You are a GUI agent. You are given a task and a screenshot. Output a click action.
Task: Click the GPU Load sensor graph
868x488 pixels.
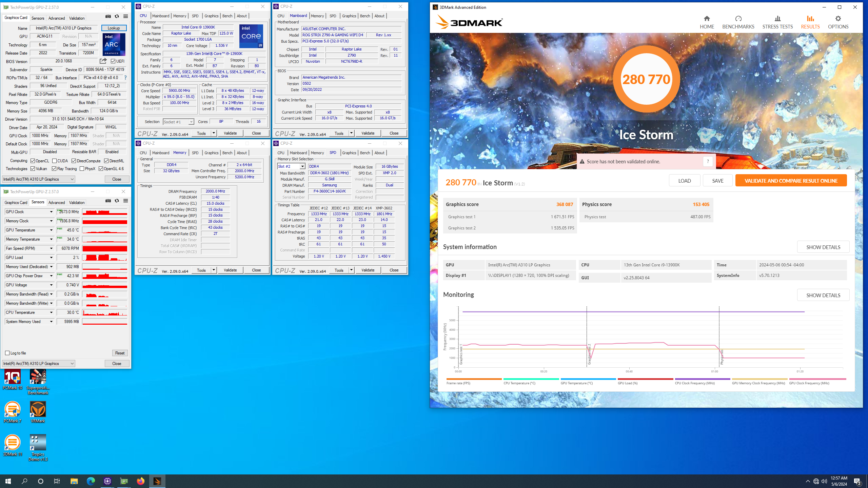(105, 258)
